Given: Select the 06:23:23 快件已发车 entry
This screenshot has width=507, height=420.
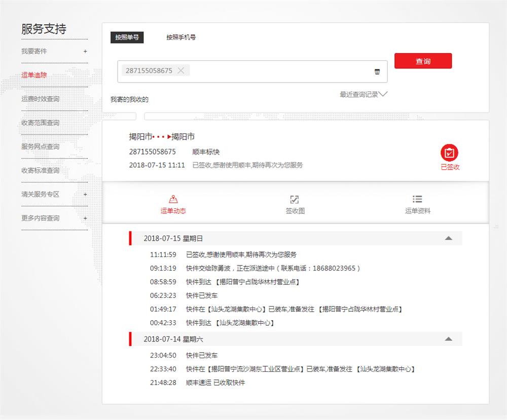Looking at the screenshot, I should click(184, 295).
